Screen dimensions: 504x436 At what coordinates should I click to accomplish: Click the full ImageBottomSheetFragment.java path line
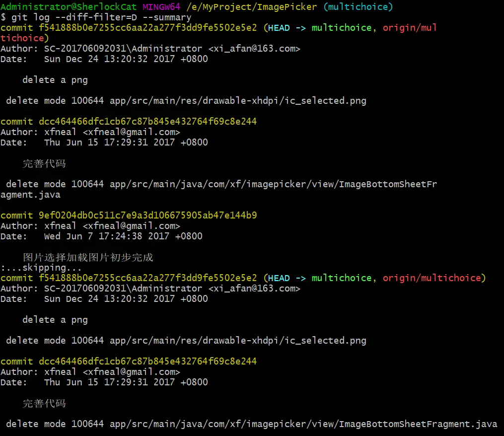tap(303, 424)
